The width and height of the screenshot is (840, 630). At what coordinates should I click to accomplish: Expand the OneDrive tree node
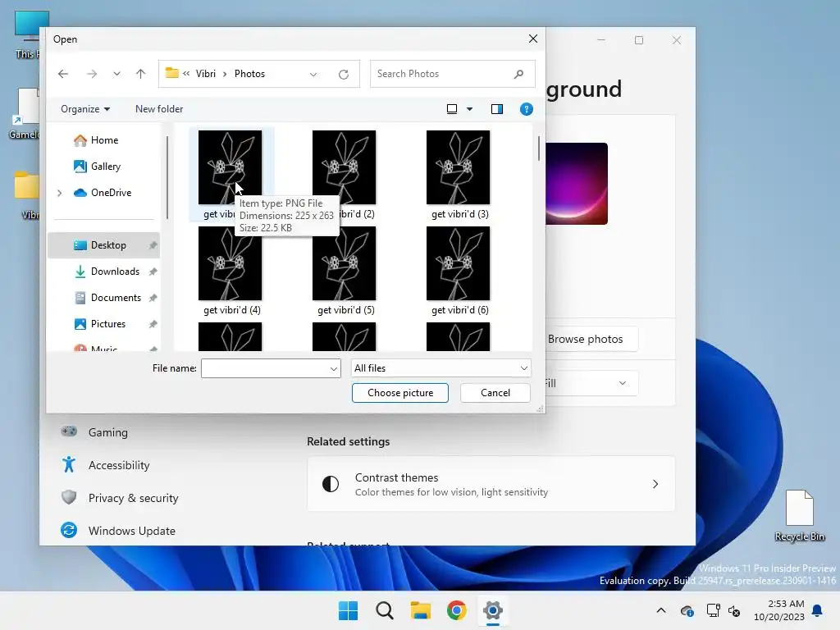[59, 193]
